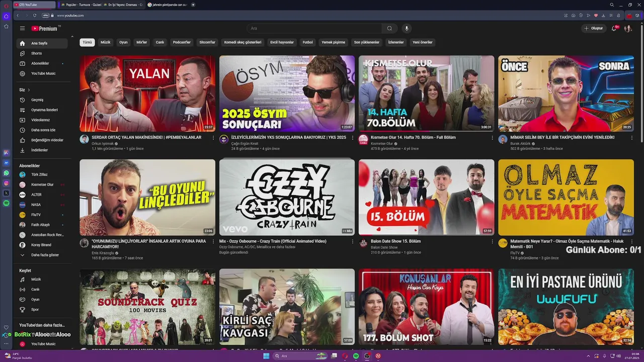Screen dimensions: 644x362
Task: Click the browser back arrow
Action: click(17, 16)
